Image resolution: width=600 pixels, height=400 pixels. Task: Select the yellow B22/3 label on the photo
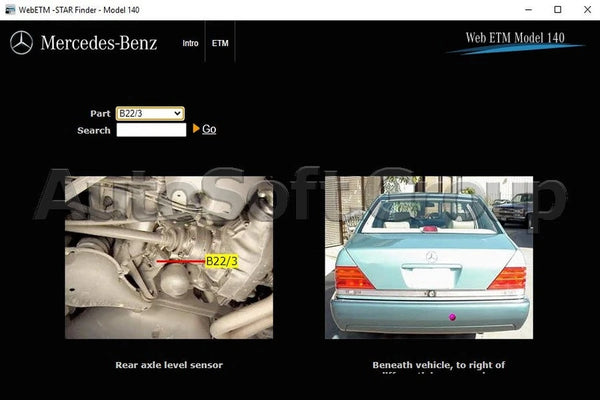221,261
